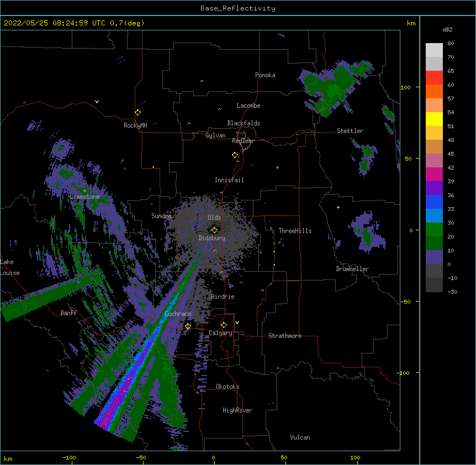Click the Olds town label
This screenshot has height=465, width=476.
[x=214, y=218]
